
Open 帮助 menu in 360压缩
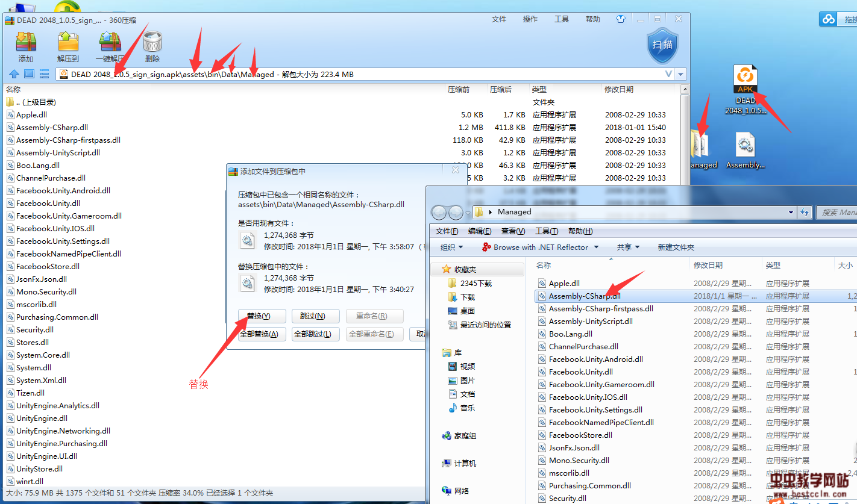pyautogui.click(x=593, y=19)
